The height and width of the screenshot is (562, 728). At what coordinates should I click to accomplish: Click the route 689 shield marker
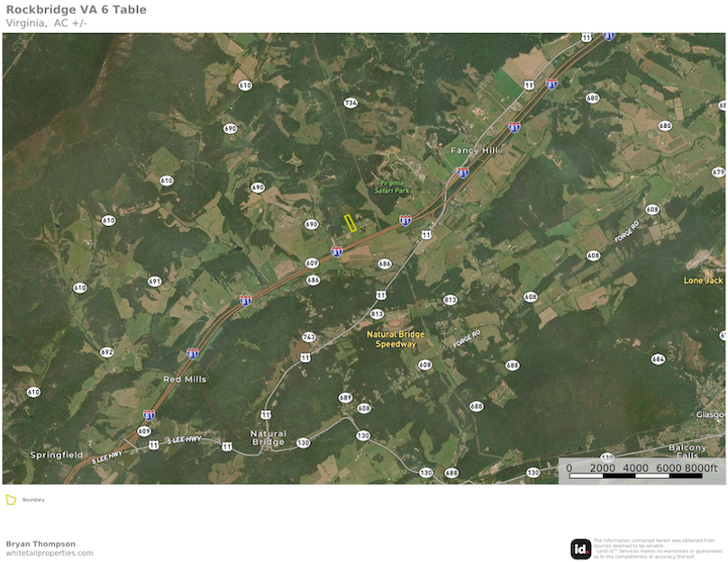coord(345,398)
